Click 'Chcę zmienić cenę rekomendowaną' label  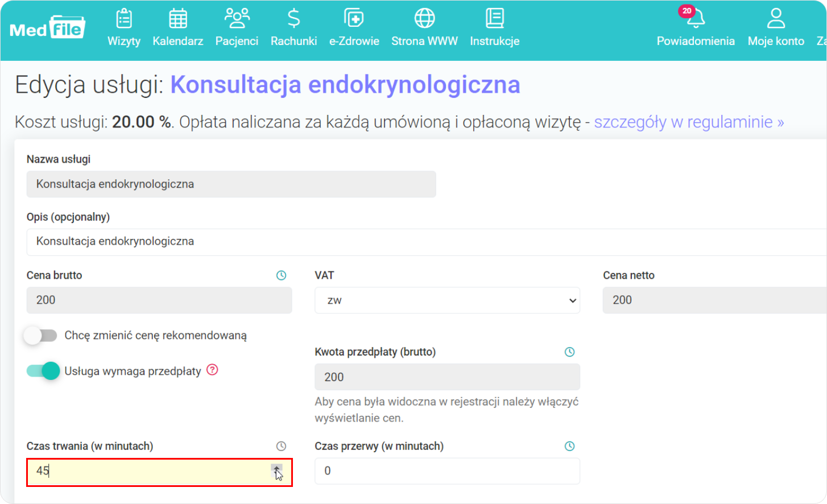(155, 336)
